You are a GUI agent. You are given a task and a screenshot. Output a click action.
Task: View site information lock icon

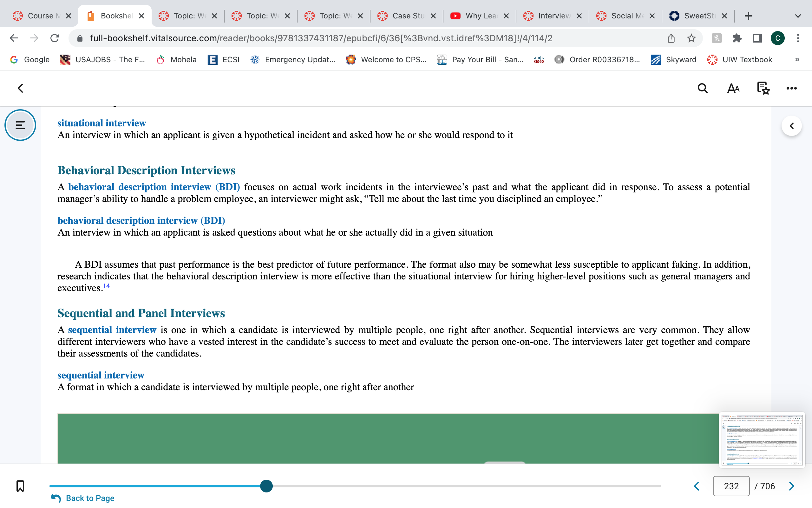click(80, 38)
